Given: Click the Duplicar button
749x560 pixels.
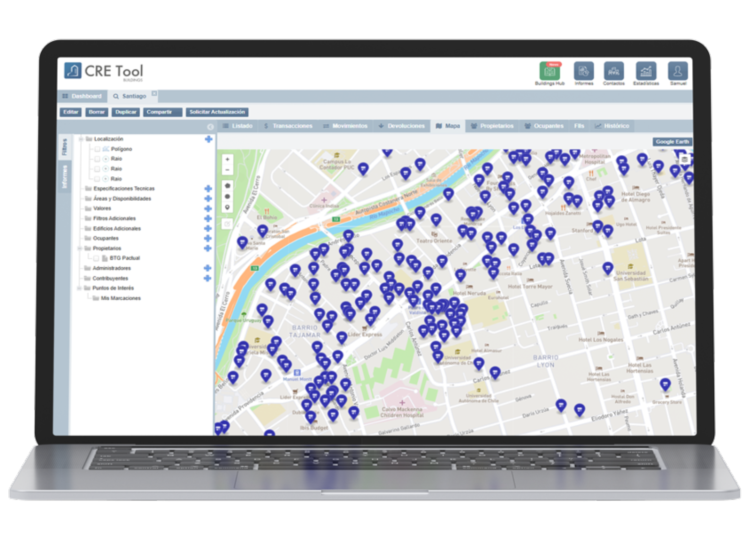Looking at the screenshot, I should point(126,112).
